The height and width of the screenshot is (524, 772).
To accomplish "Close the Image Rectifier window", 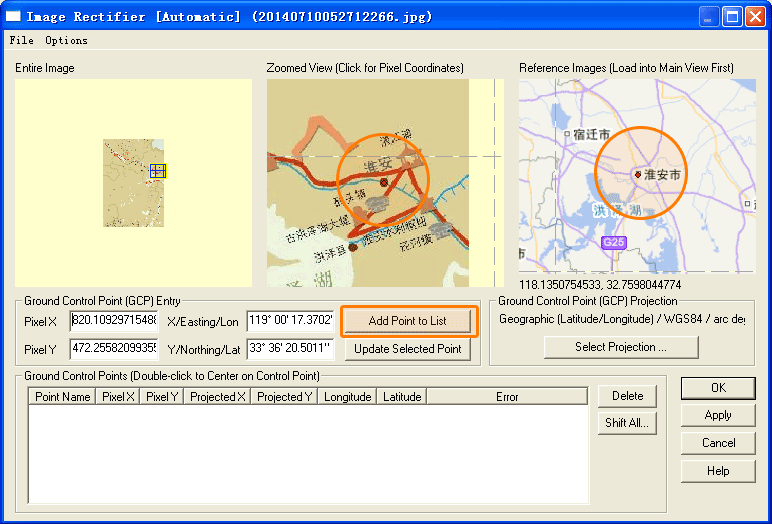I will point(755,17).
